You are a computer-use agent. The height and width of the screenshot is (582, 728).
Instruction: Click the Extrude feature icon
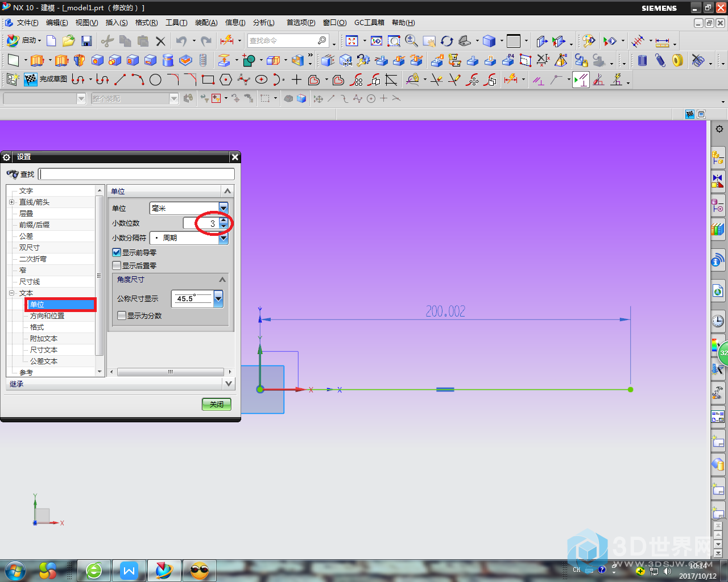coord(38,60)
